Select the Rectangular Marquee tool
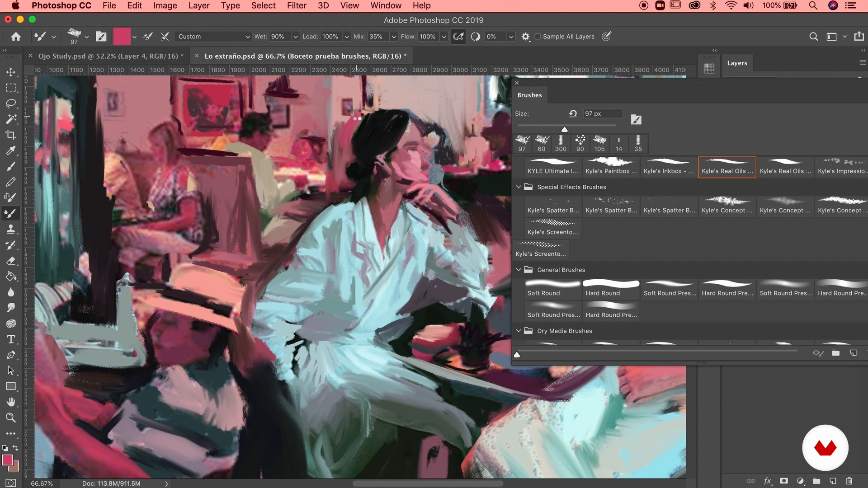 11,88
